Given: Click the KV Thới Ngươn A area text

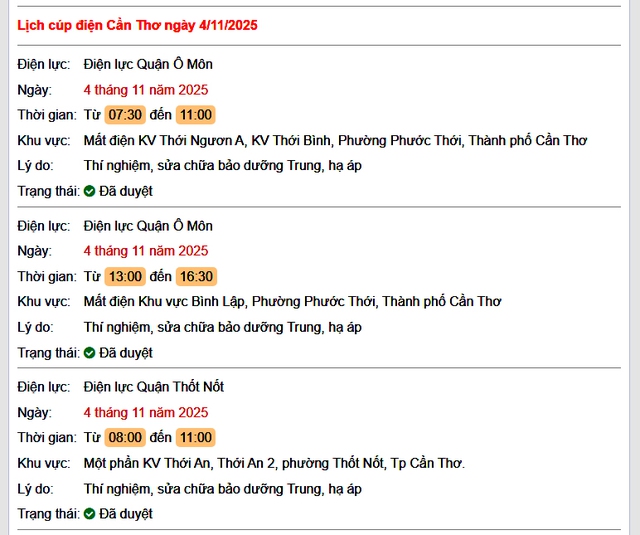Looking at the screenshot, I should [335, 140].
